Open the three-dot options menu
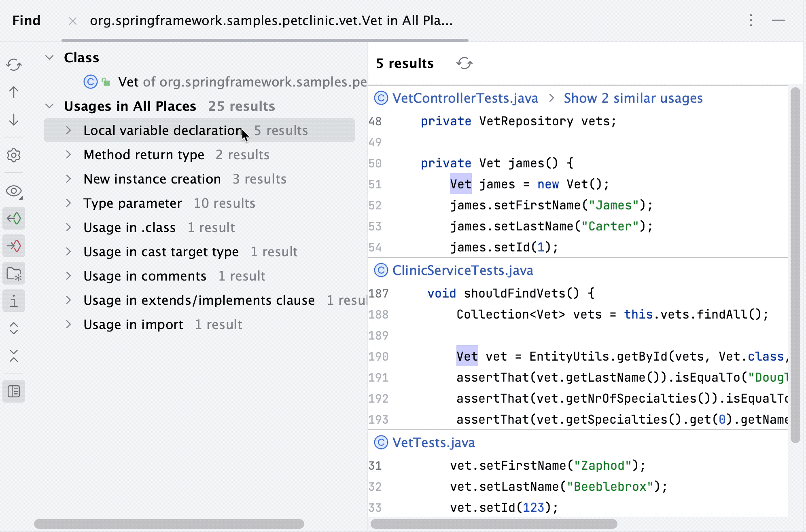Viewport: 806px width, 532px height. (x=751, y=21)
